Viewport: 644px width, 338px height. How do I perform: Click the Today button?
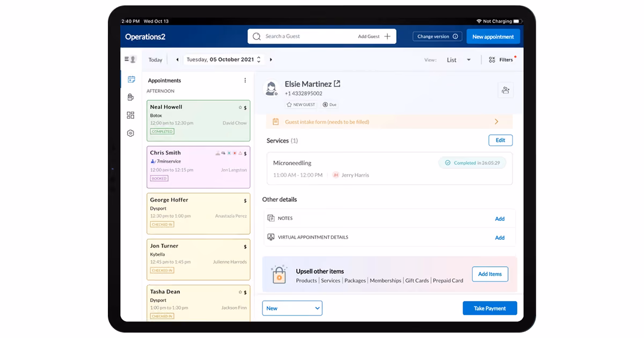(x=156, y=60)
